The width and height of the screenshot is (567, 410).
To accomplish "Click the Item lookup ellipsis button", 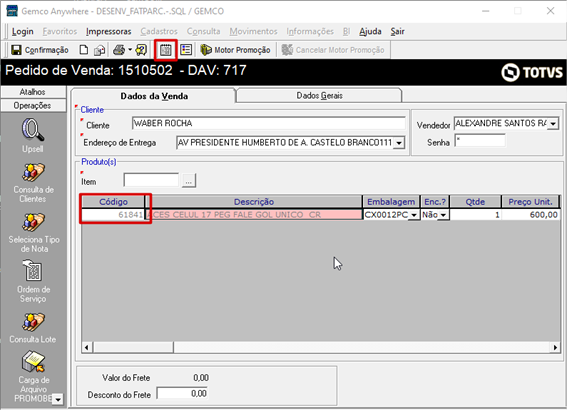I will [x=189, y=180].
